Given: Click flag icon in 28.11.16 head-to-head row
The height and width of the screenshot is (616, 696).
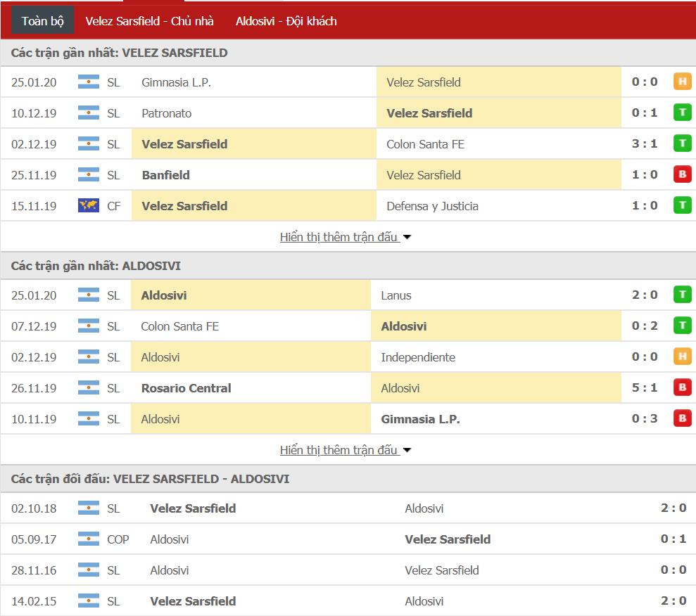Looking at the screenshot, I should pos(89,570).
